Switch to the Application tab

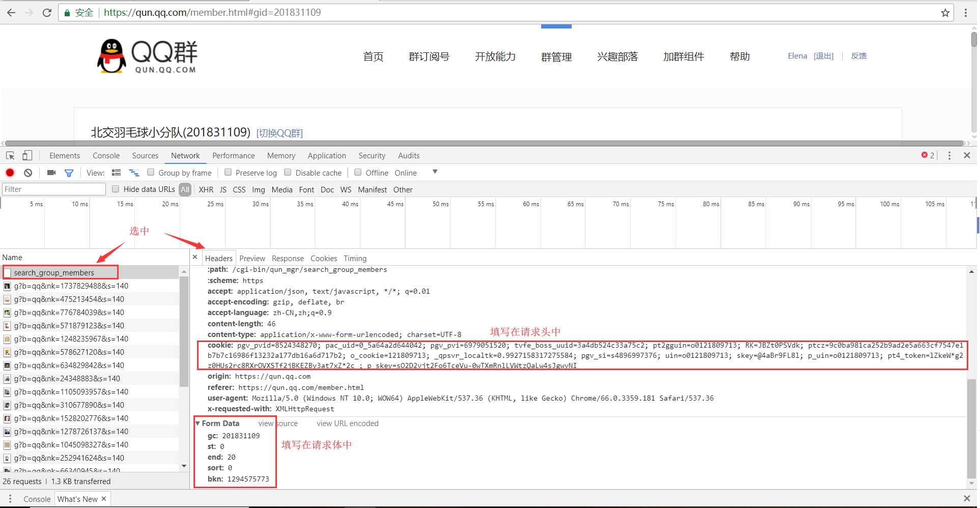coord(327,155)
